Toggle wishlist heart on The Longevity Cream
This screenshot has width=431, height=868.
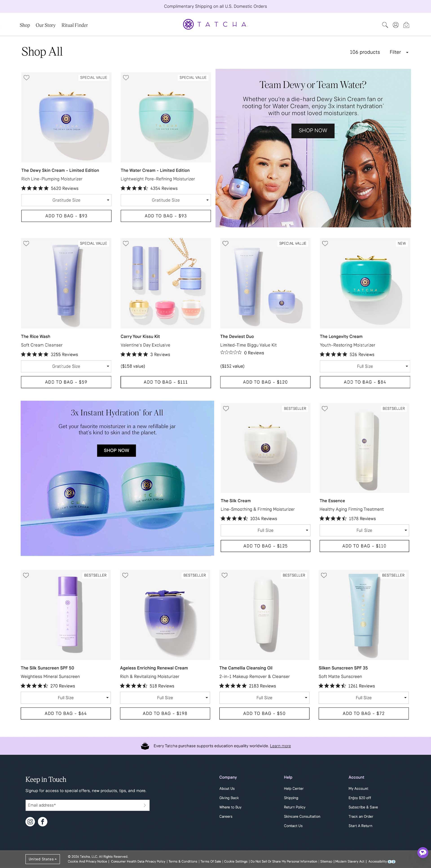[325, 243]
